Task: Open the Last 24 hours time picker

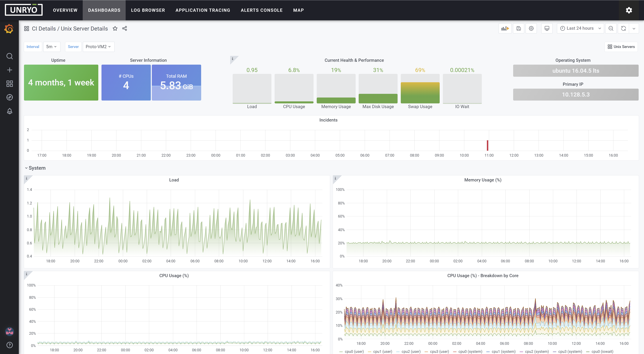Action: tap(580, 28)
